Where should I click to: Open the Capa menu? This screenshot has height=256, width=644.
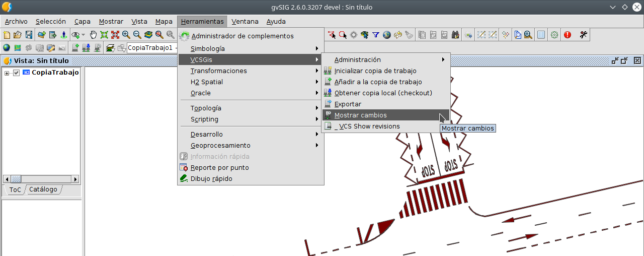coord(83,22)
